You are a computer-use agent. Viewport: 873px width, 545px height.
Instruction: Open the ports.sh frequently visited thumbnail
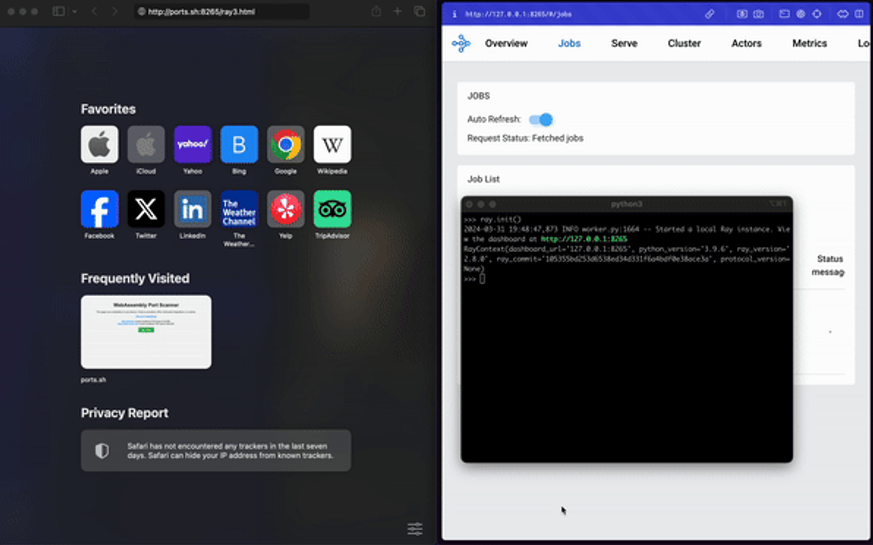tap(146, 332)
